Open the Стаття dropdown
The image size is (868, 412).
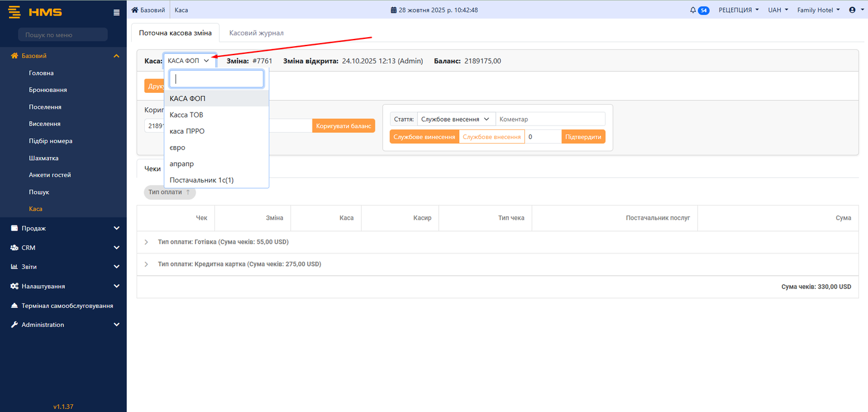point(456,119)
